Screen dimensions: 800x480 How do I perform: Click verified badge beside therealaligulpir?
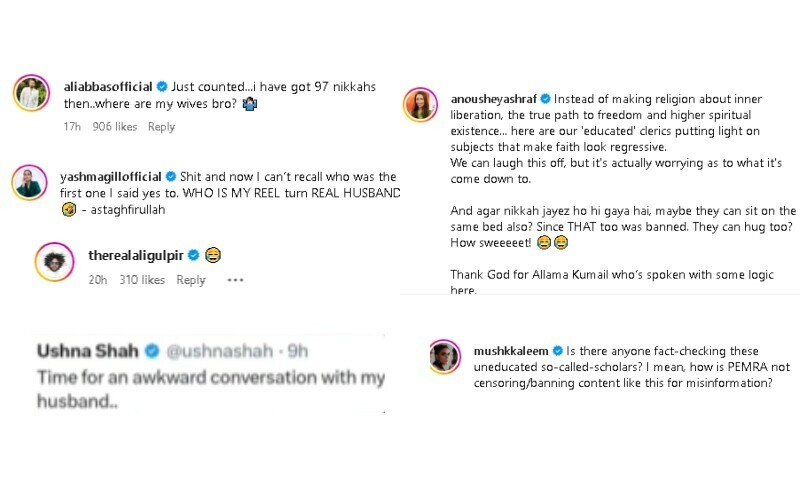click(194, 254)
